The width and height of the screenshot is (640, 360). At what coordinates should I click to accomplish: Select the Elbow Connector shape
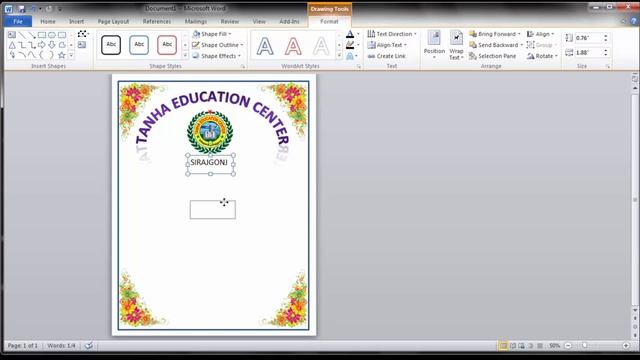click(22, 45)
